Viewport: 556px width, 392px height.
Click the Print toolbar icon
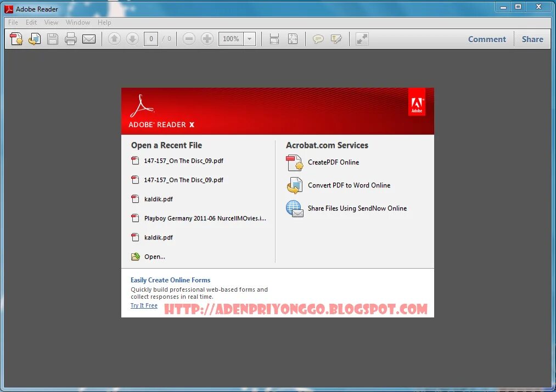71,38
